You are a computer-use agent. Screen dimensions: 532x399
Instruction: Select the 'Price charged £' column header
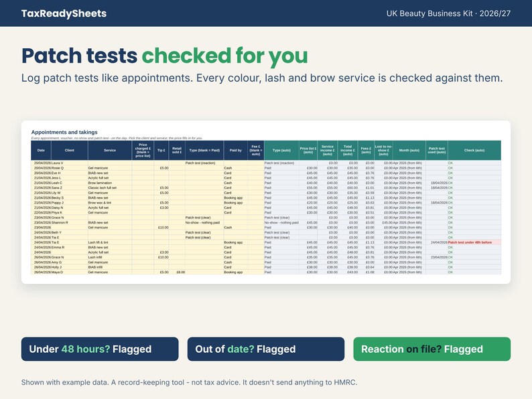[143, 150]
